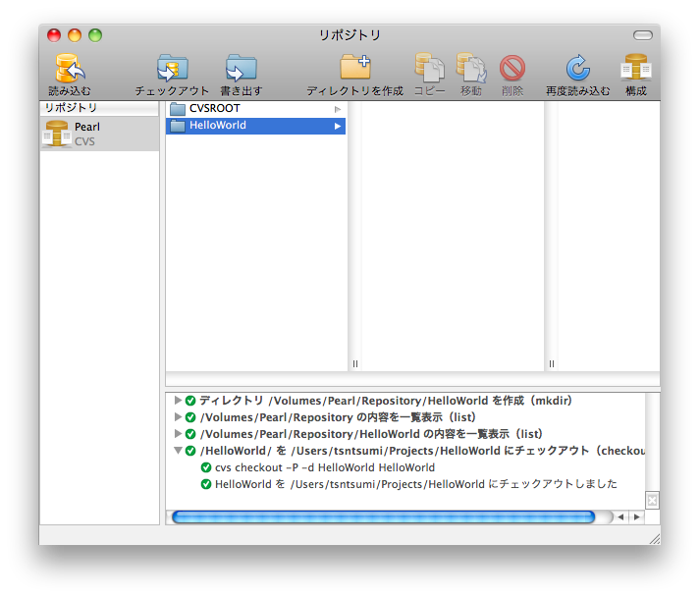Viewport: 700px width, 599px height.
Task: Select the CVSROOT folder row
Action: pyautogui.click(x=256, y=109)
